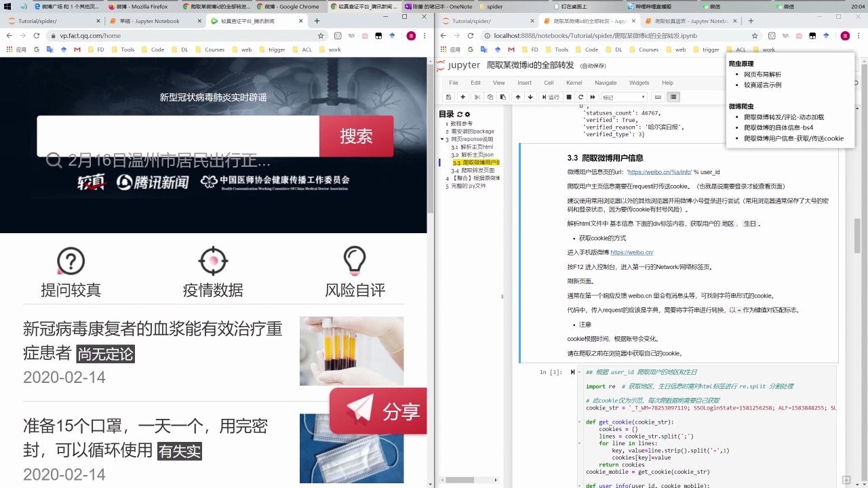Open the 目录 settings gear

pyautogui.click(x=467, y=115)
